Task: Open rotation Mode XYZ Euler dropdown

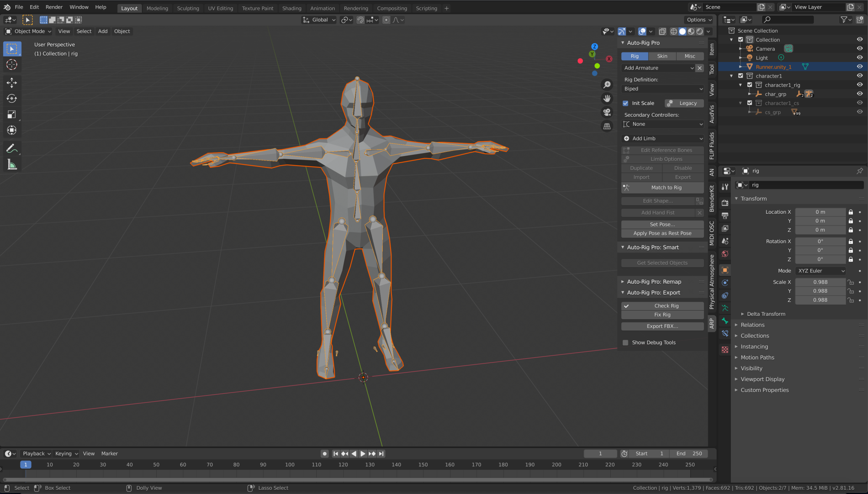Action: coord(821,271)
